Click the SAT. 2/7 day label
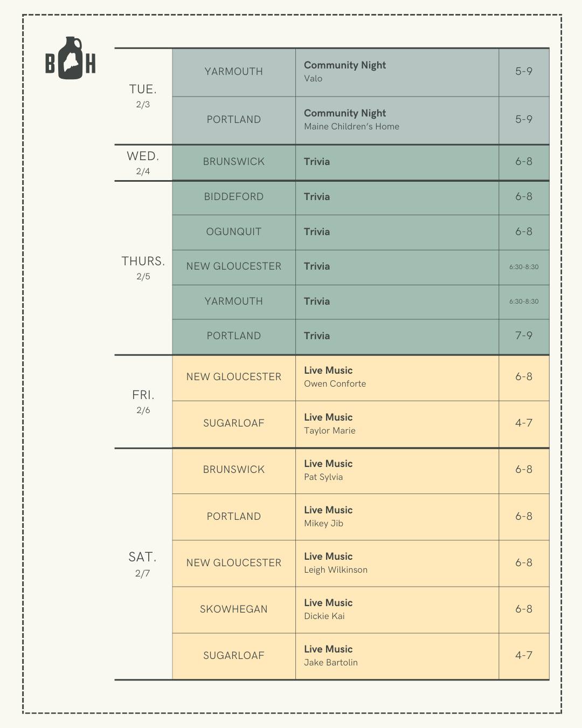 [143, 564]
